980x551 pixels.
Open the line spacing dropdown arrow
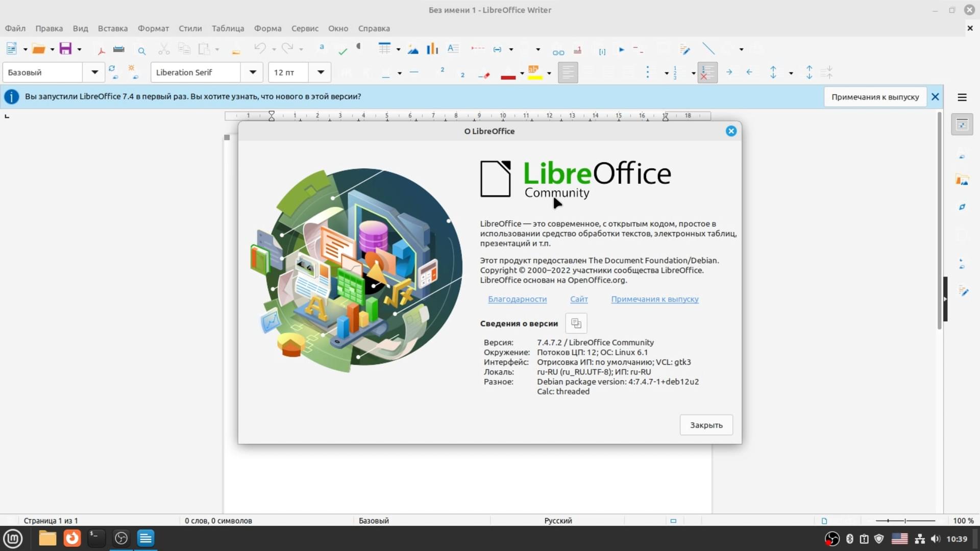791,73
